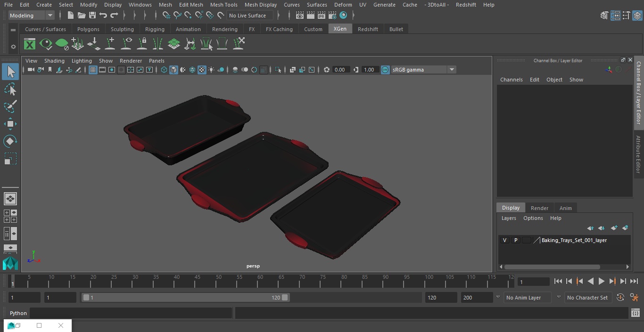Toggle playback P box on Baking_Trays layer
Screen dimensions: 644x332
coord(516,240)
